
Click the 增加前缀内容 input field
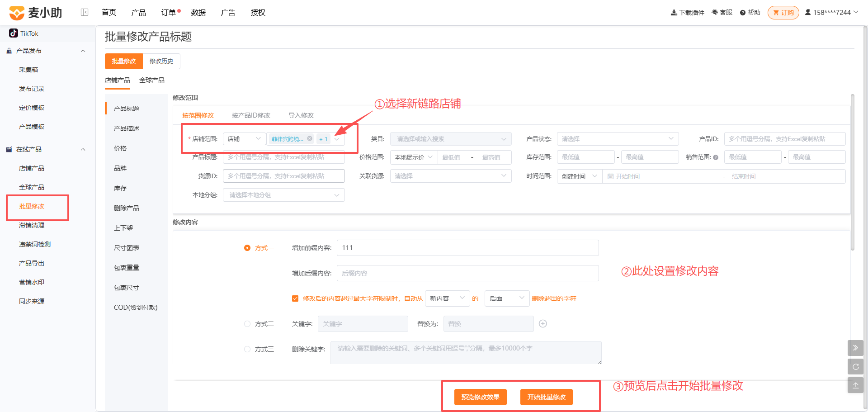[468, 248]
